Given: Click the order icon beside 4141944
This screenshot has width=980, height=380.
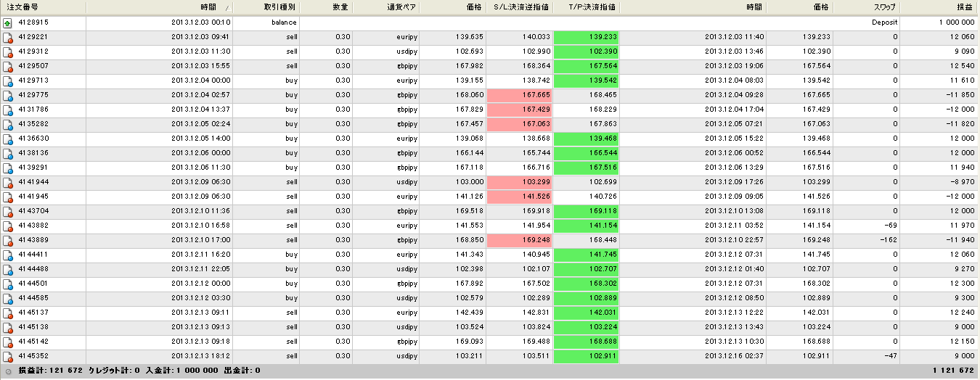Looking at the screenshot, I should pos(8,182).
